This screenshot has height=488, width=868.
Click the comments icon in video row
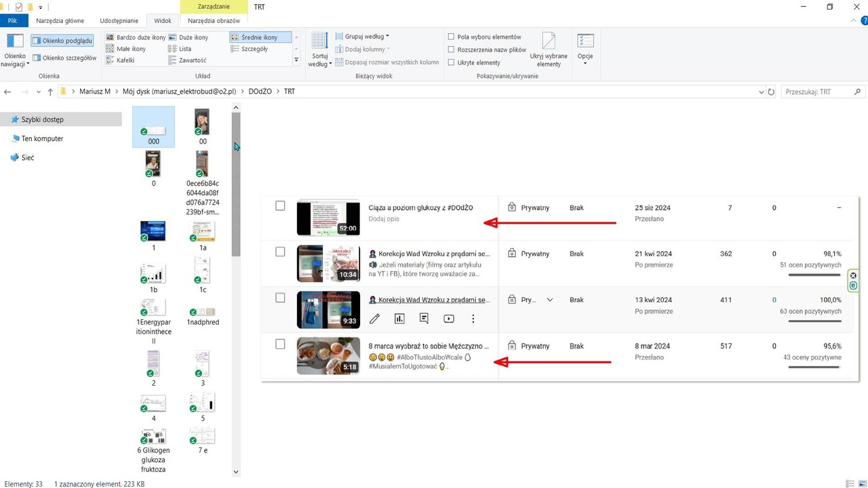(x=424, y=319)
